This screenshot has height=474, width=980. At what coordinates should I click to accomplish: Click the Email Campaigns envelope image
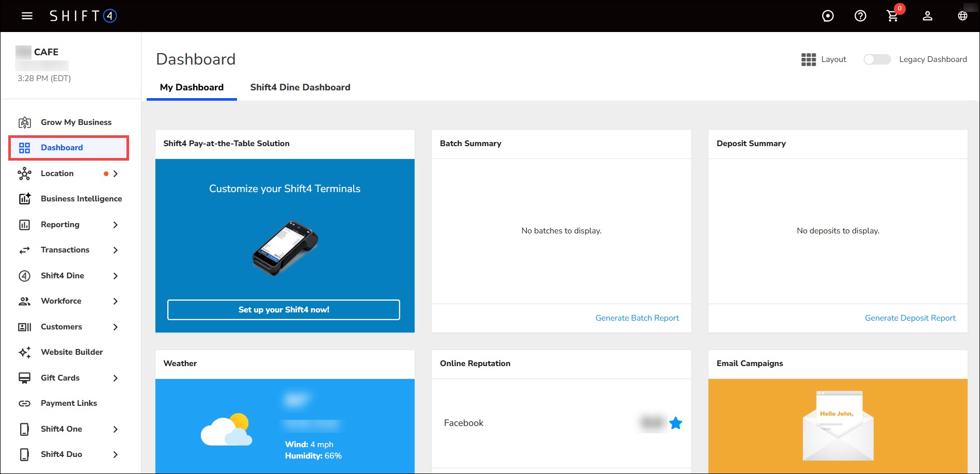[x=838, y=426]
